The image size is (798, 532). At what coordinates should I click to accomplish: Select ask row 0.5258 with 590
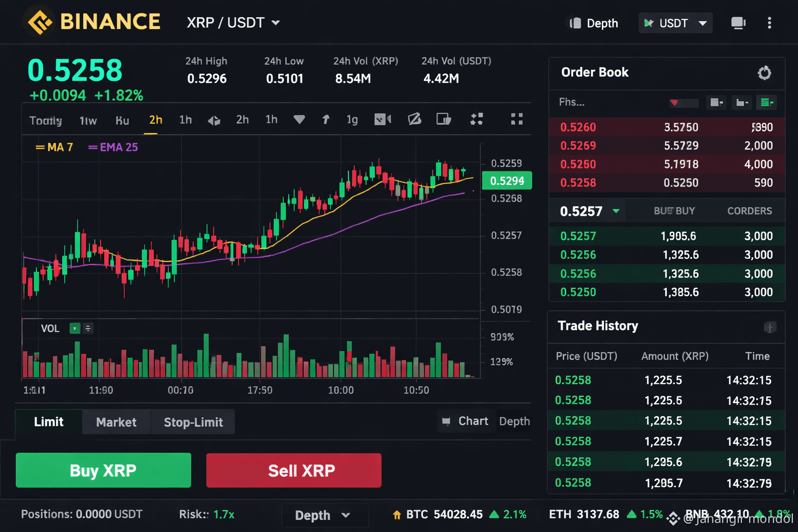(x=667, y=183)
